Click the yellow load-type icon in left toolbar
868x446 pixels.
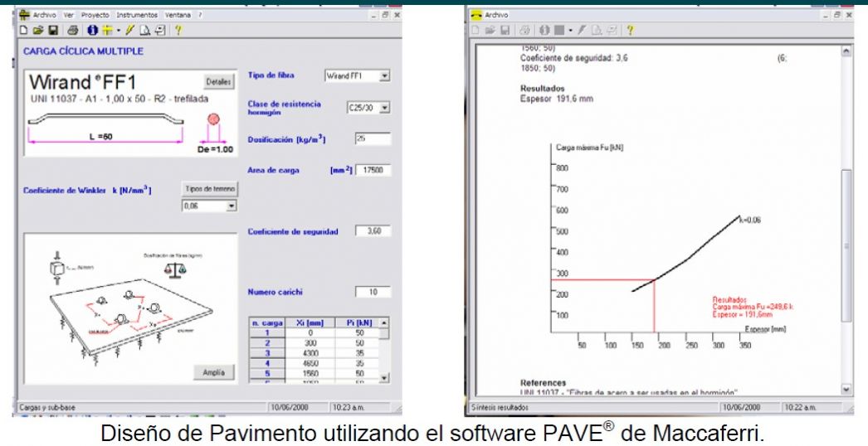tap(107, 31)
